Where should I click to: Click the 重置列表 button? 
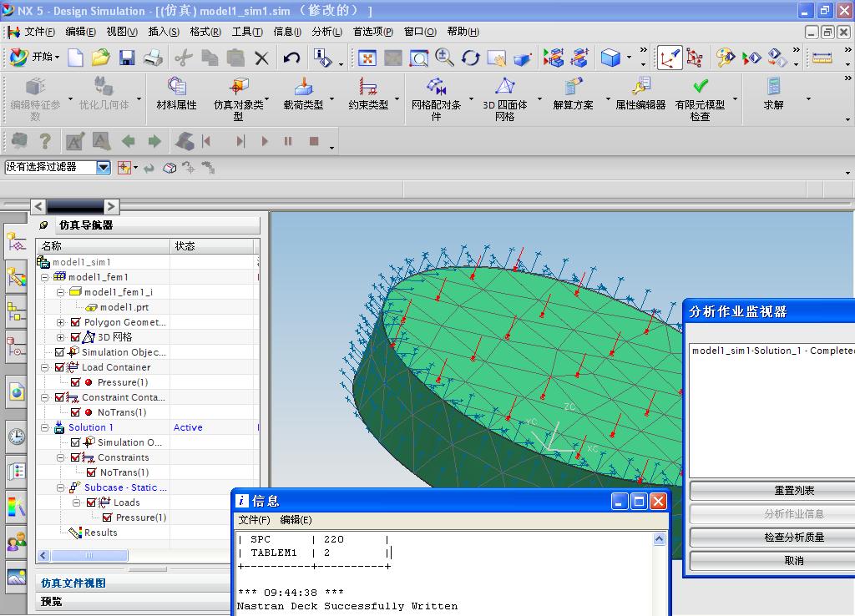point(793,491)
